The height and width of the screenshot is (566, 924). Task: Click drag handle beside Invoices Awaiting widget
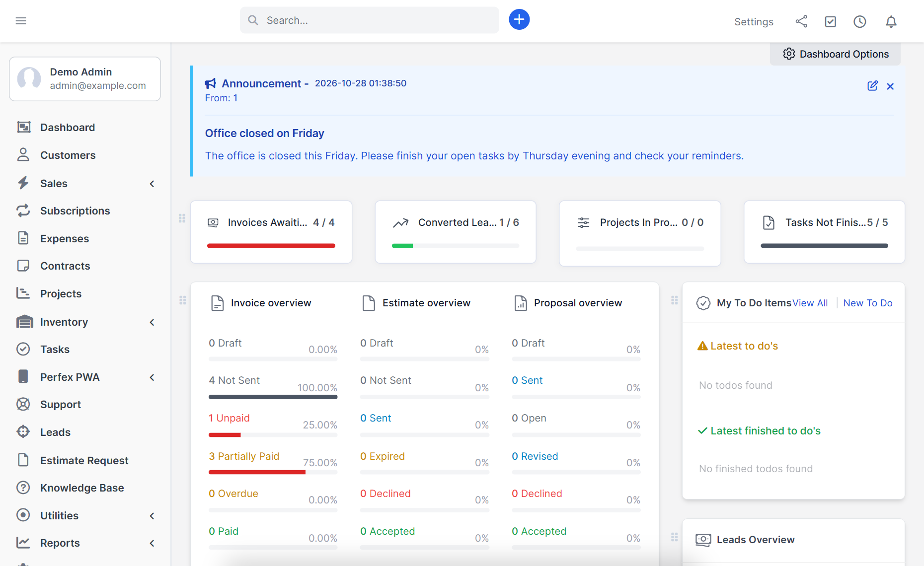click(x=182, y=218)
